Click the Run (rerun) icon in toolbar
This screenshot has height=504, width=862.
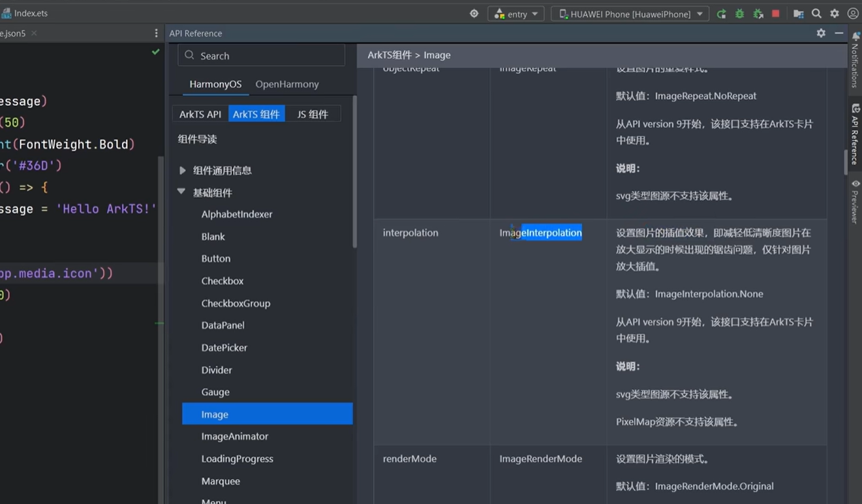coord(721,14)
